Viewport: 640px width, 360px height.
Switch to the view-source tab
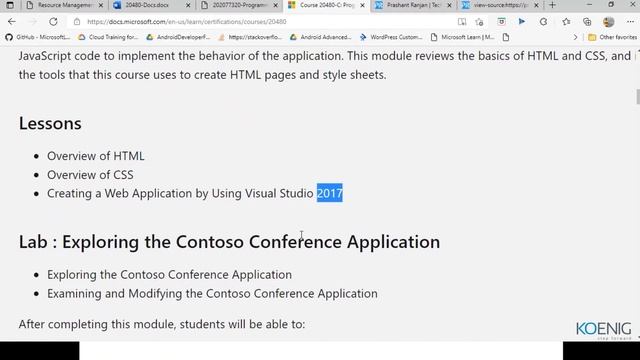pos(500,5)
